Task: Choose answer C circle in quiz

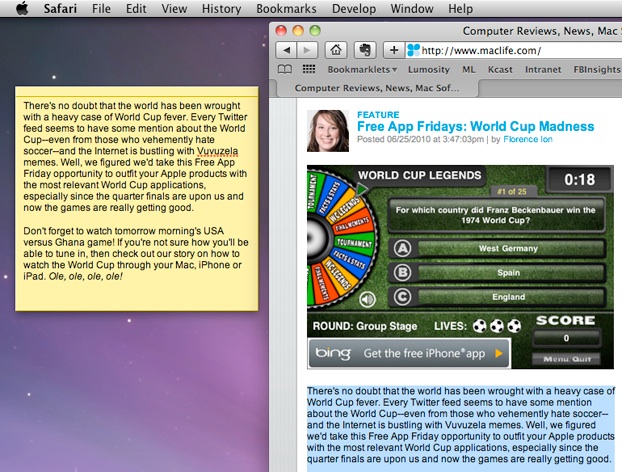Action: pos(403,297)
